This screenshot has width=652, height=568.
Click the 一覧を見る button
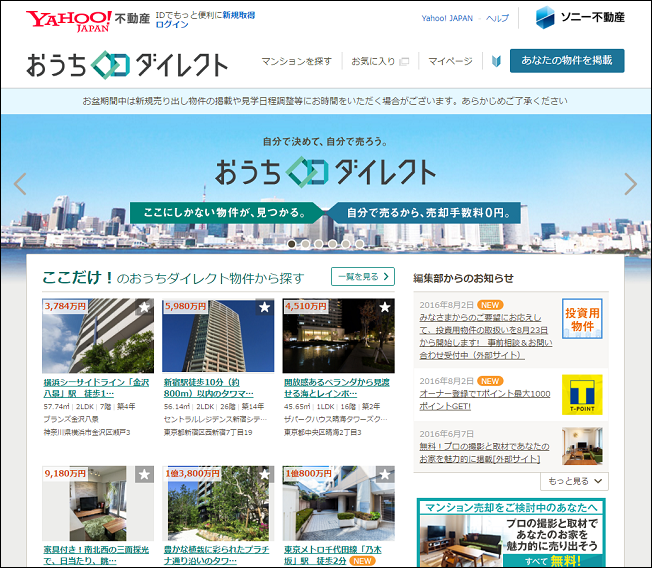tap(363, 277)
